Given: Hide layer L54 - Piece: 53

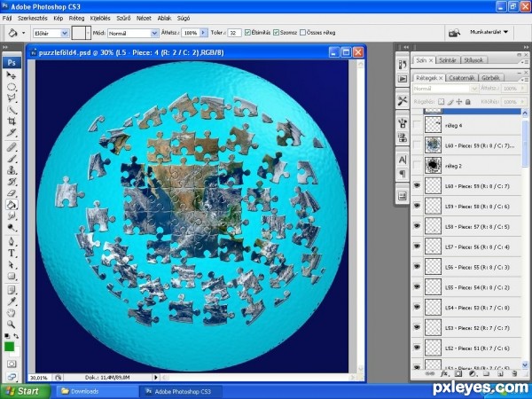Looking at the screenshot, I should pos(417,307).
